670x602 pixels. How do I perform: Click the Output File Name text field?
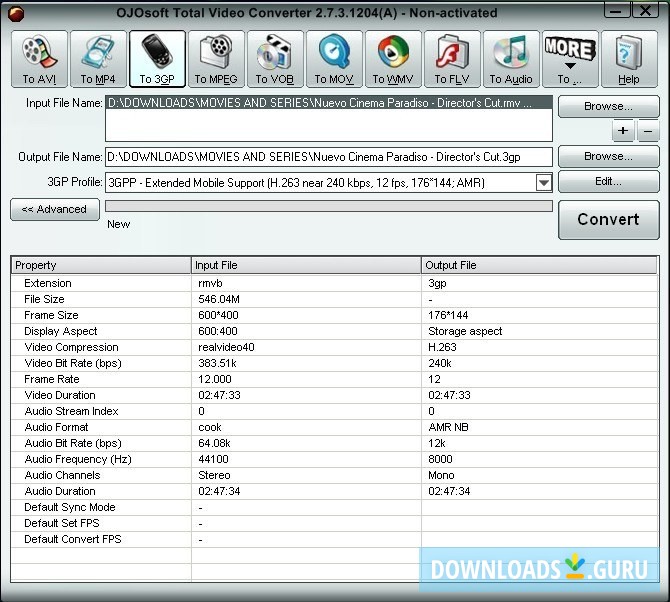click(328, 157)
